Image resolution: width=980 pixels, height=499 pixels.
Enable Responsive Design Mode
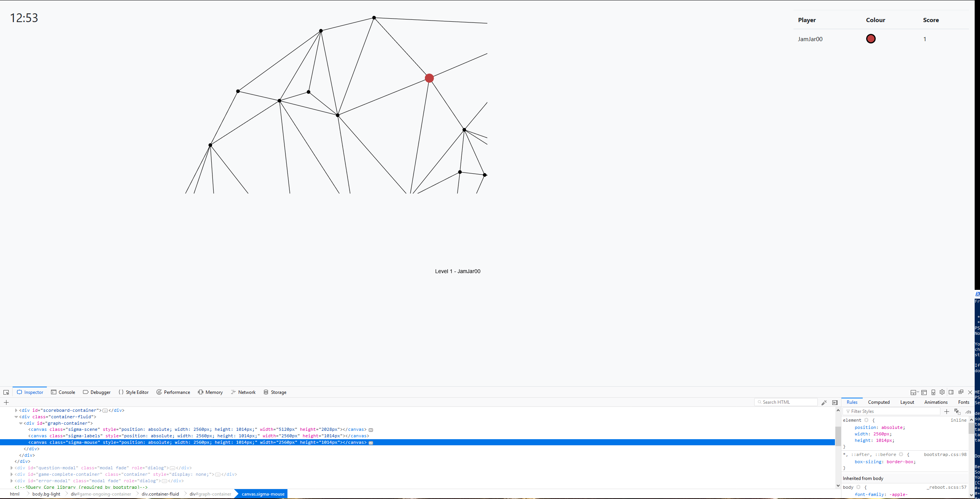[933, 392]
